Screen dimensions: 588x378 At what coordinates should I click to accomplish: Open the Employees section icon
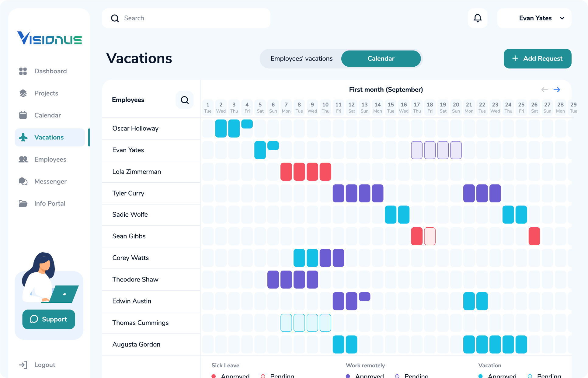[x=23, y=159]
